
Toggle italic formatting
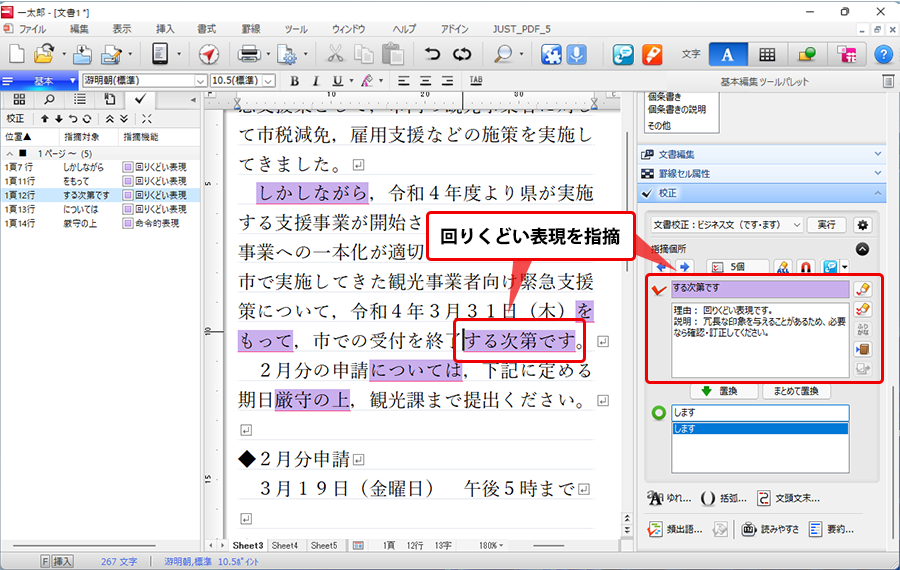pos(316,81)
